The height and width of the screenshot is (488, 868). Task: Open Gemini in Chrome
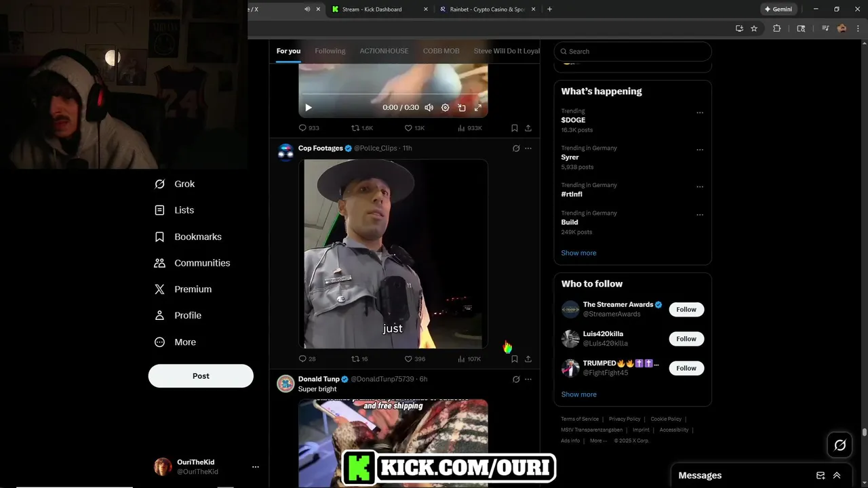tap(778, 9)
